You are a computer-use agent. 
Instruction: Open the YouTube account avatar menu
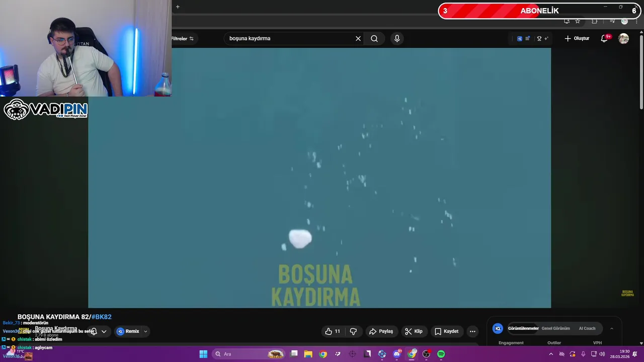[x=623, y=39]
